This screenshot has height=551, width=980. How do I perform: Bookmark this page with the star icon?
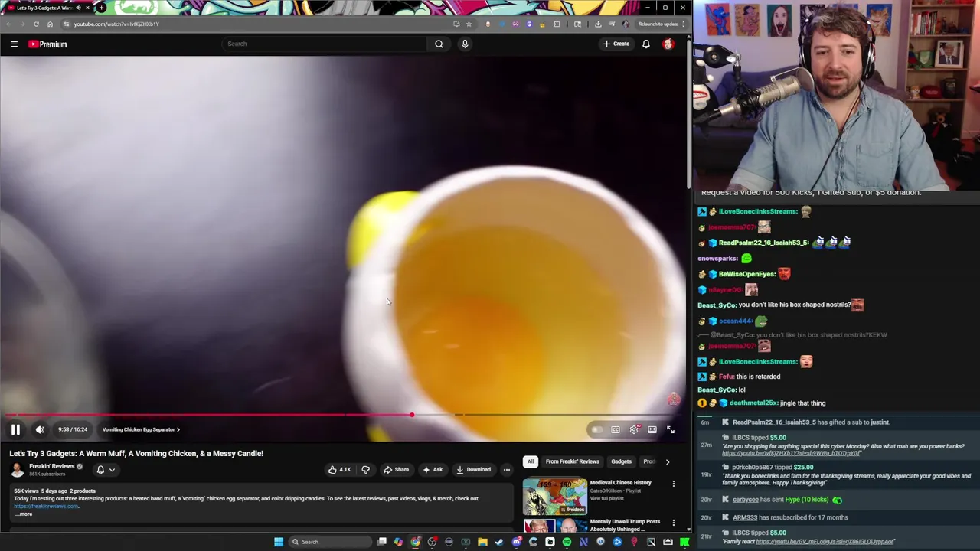pyautogui.click(x=469, y=24)
